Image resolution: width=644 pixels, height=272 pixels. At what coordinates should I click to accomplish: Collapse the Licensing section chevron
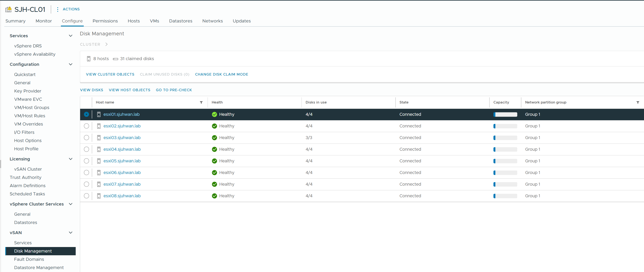point(70,159)
